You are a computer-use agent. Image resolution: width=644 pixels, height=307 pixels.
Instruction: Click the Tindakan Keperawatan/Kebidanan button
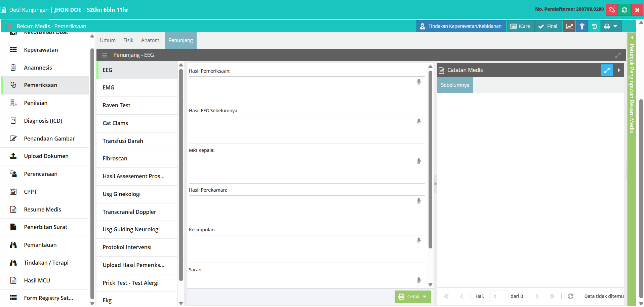point(461,26)
